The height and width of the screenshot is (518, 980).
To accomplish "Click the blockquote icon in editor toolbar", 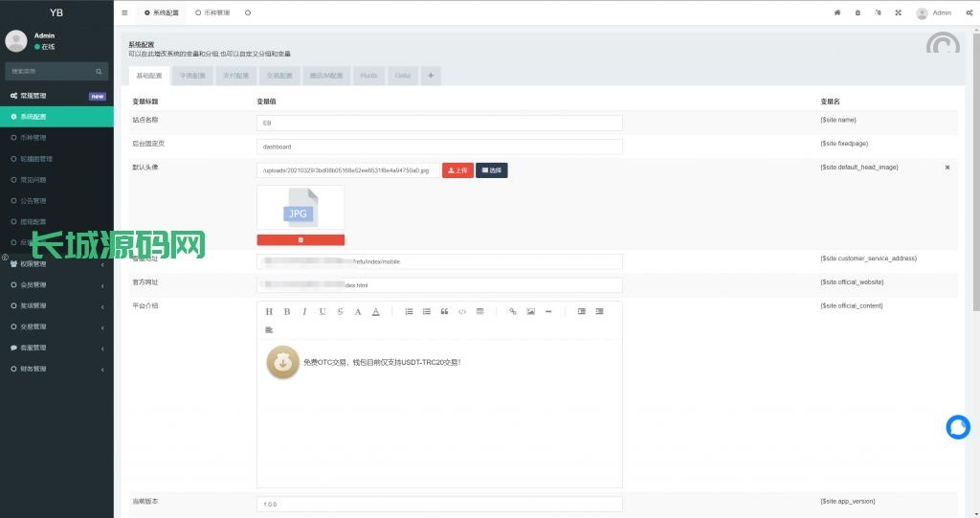I will (444, 311).
